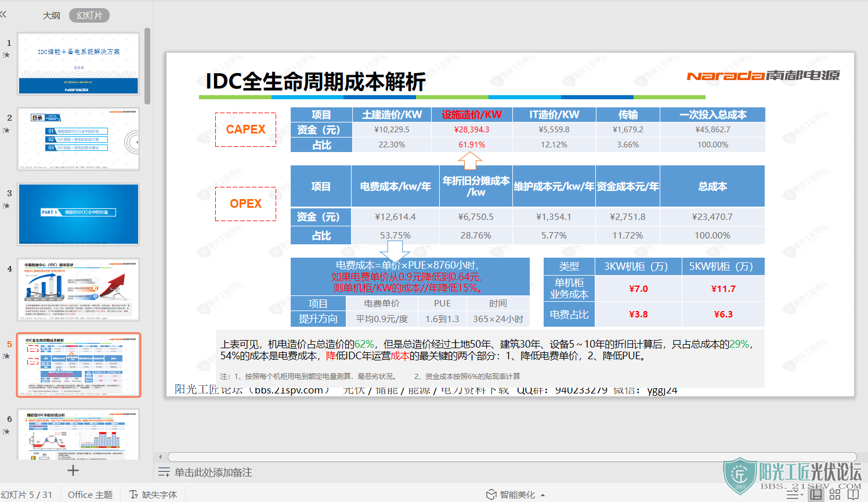Click the ¥3.8 电费占比 cell
Image resolution: width=868 pixels, height=502 pixels.
tap(638, 314)
